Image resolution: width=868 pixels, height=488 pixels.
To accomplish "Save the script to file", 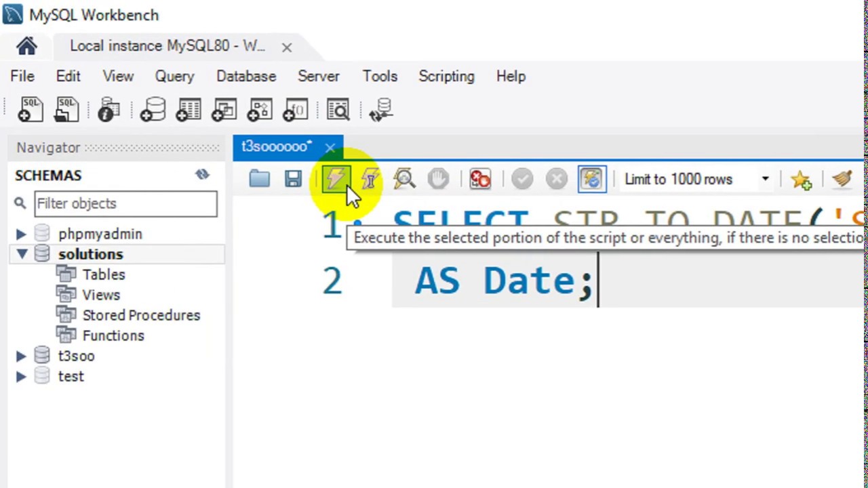I will [x=293, y=179].
